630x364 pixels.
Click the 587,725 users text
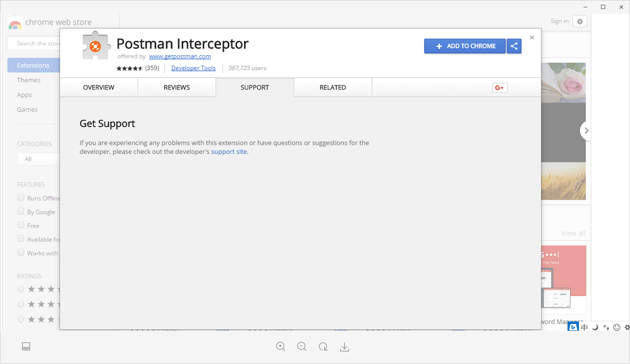(247, 68)
